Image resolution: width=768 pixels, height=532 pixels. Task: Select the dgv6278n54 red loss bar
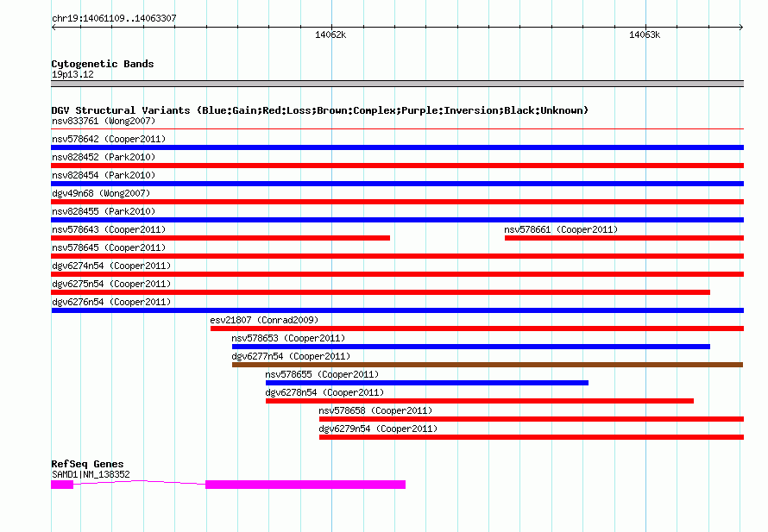click(480, 401)
